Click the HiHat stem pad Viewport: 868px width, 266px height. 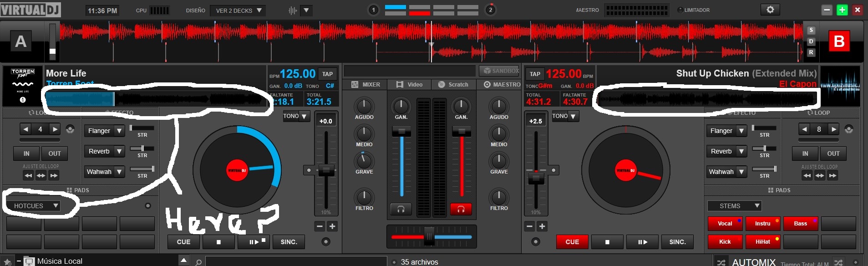[763, 241]
